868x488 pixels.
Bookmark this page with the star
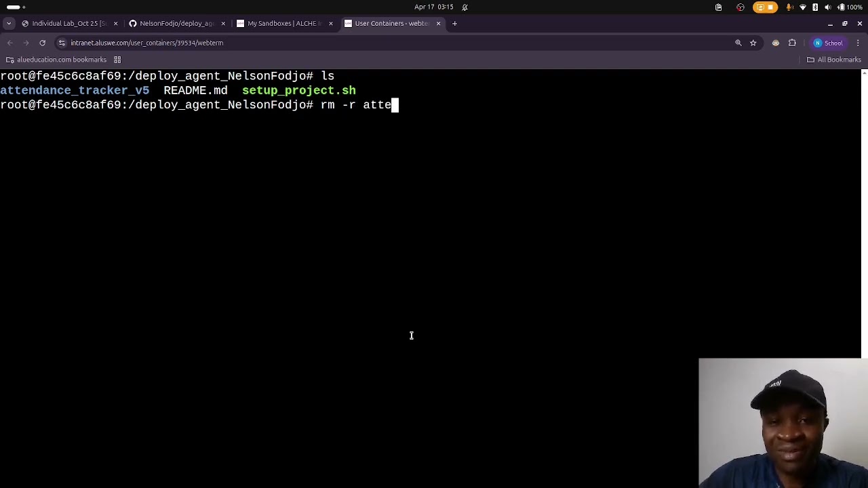click(753, 43)
